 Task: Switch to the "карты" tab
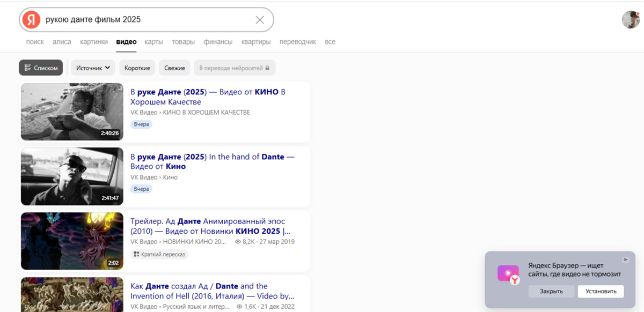pos(154,42)
